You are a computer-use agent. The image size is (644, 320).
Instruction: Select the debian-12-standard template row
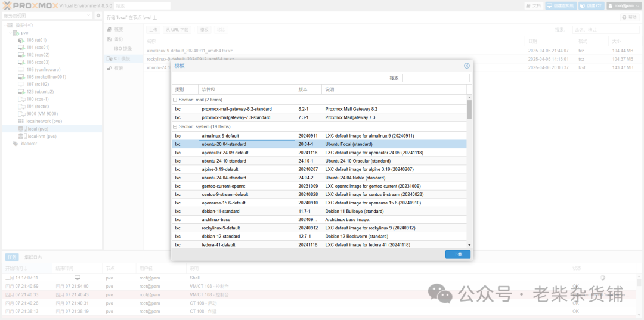(318, 237)
